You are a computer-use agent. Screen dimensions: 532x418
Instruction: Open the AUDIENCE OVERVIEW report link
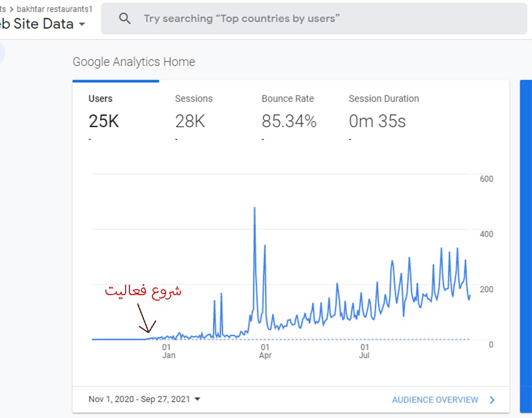click(x=435, y=400)
